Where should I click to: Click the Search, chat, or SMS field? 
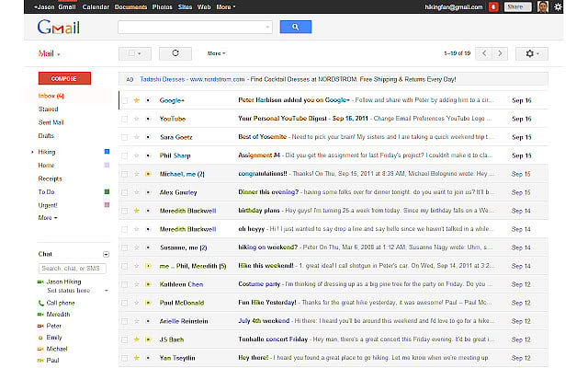point(73,268)
